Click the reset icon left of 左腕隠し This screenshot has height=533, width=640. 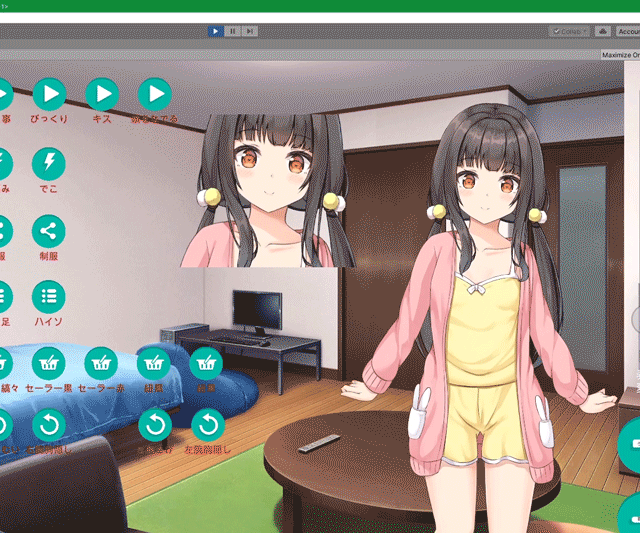click(154, 426)
